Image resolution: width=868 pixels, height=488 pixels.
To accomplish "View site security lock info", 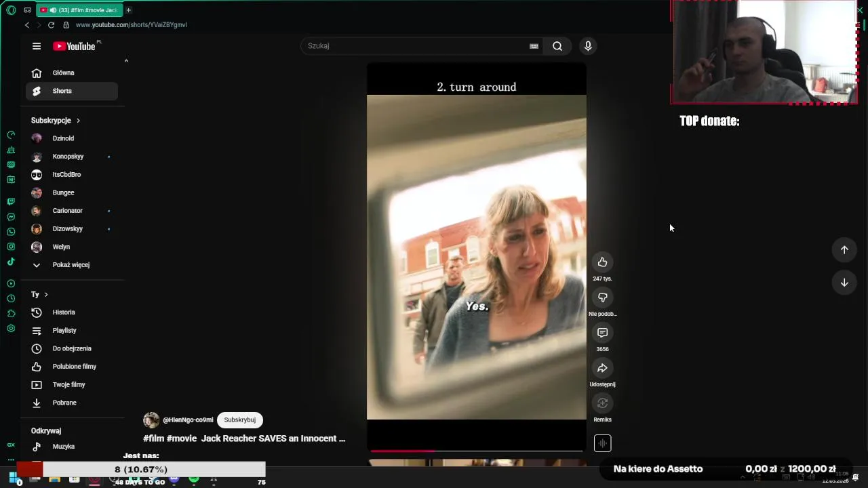I will point(66,25).
